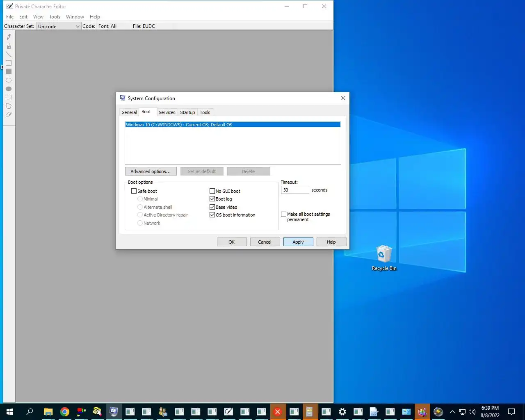The width and height of the screenshot is (525, 420).
Task: Switch to the Startup tab
Action: [x=187, y=112]
